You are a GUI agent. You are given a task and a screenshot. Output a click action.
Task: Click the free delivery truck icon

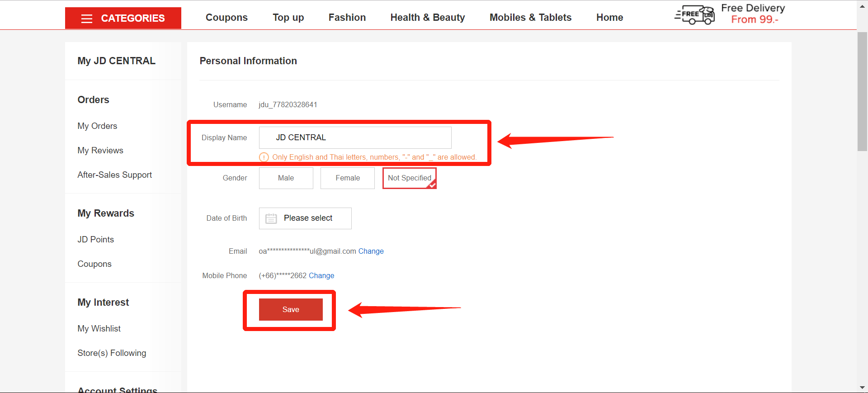[694, 15]
